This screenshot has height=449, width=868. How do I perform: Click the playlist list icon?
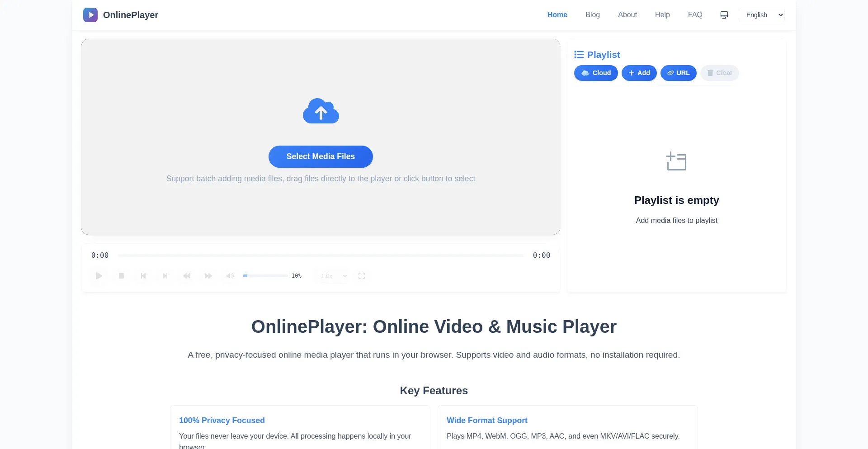[579, 55]
